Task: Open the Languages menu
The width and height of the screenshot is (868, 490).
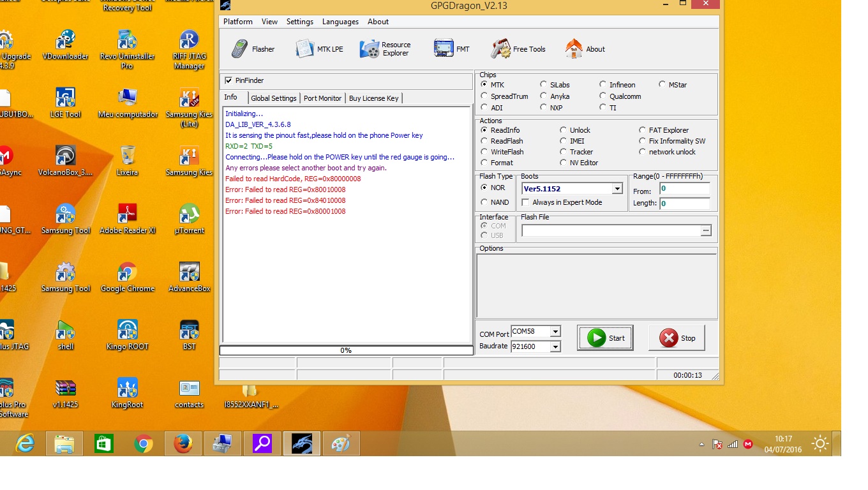Action: pos(340,22)
